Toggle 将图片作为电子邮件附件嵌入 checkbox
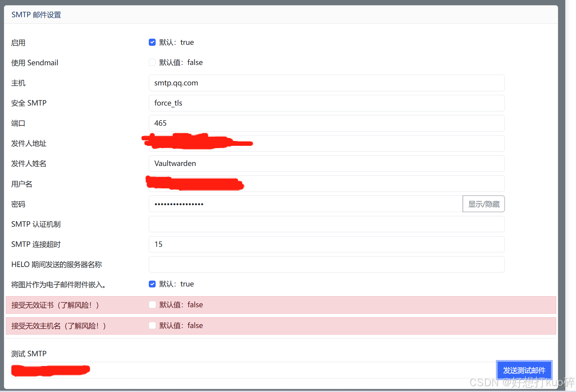This screenshot has height=392, width=576. tap(152, 284)
